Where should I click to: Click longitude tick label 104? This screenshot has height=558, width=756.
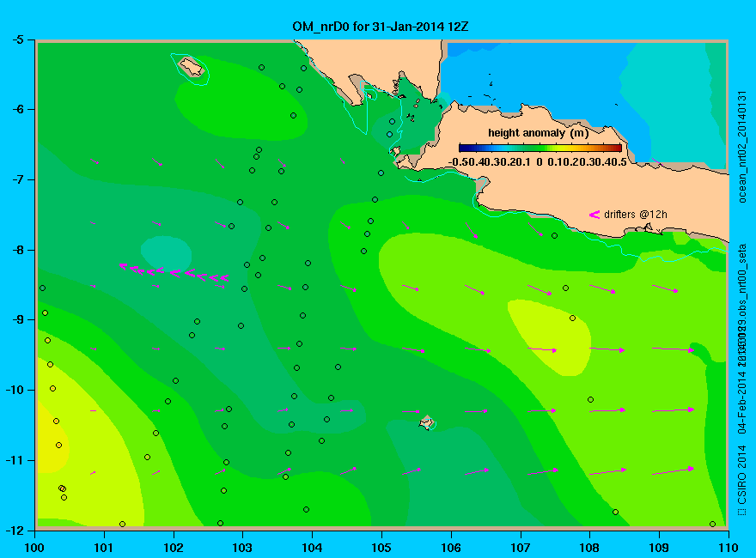[x=312, y=548]
